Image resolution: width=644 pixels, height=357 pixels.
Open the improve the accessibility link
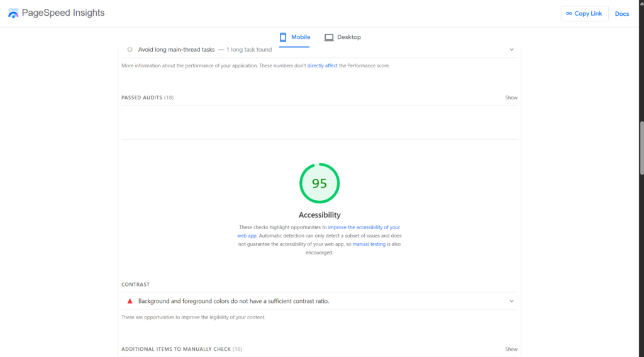pyautogui.click(x=319, y=231)
